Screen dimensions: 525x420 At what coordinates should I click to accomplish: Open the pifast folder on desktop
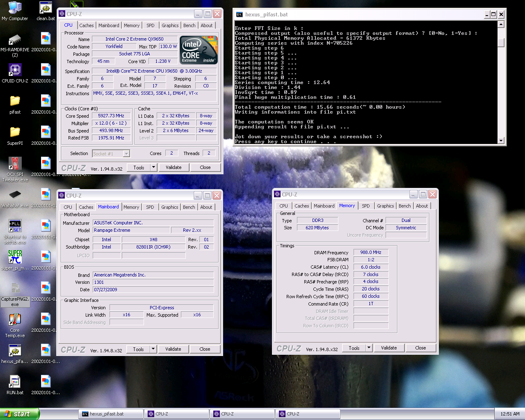coord(15,105)
